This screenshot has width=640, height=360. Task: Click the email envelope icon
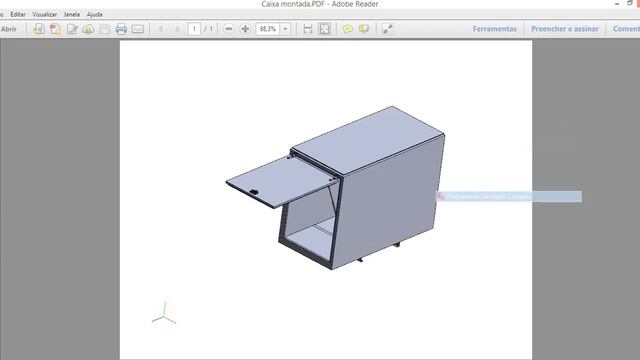pyautogui.click(x=138, y=29)
